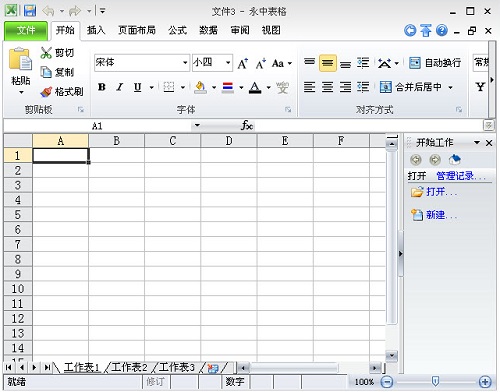
Task: Switch to the 插入 tab
Action: click(x=96, y=30)
